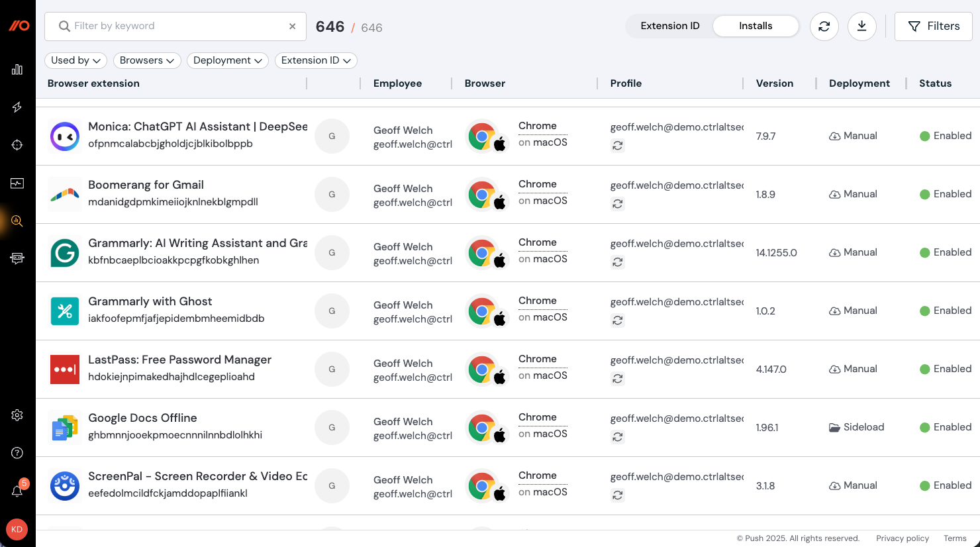
Task: Open the monitor activity sidebar icon
Action: tap(17, 183)
